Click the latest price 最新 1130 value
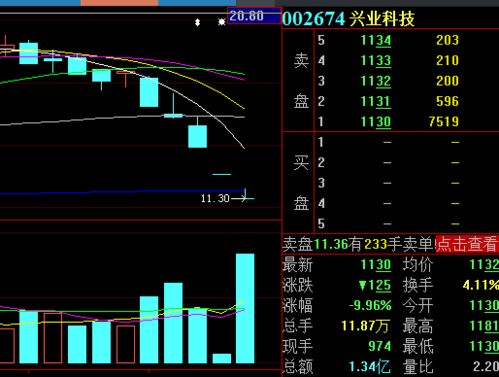The width and height of the screenshot is (499, 377). 376,265
